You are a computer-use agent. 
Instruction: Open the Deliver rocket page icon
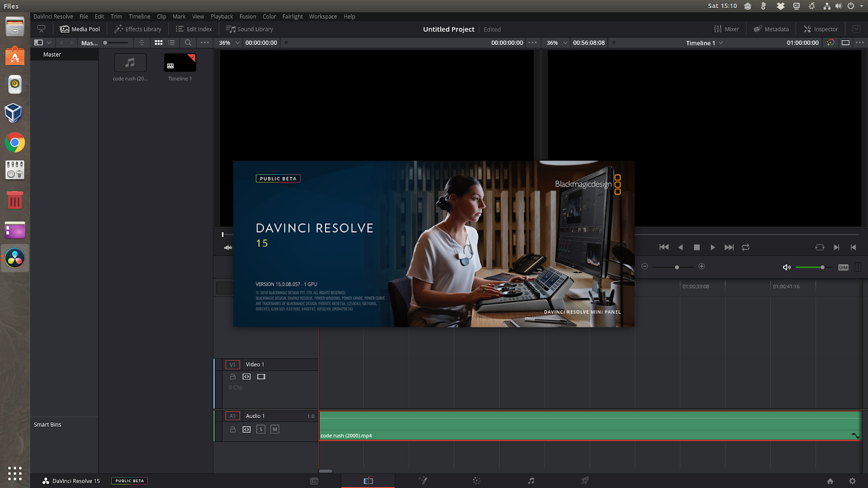pos(585,481)
